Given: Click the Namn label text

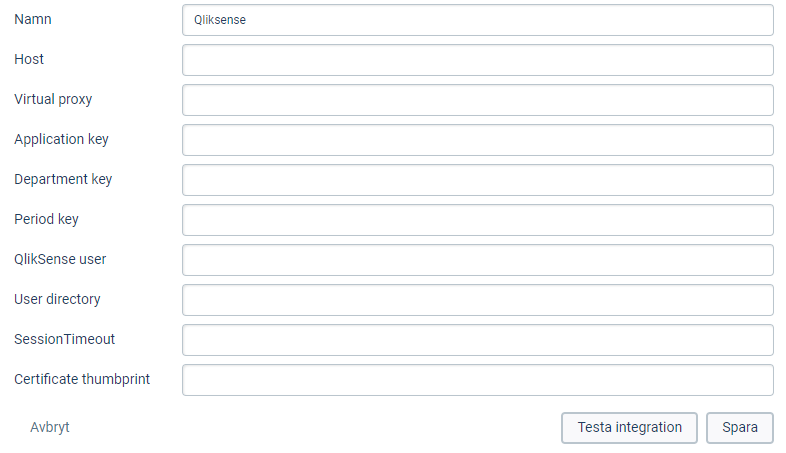Looking at the screenshot, I should (33, 19).
